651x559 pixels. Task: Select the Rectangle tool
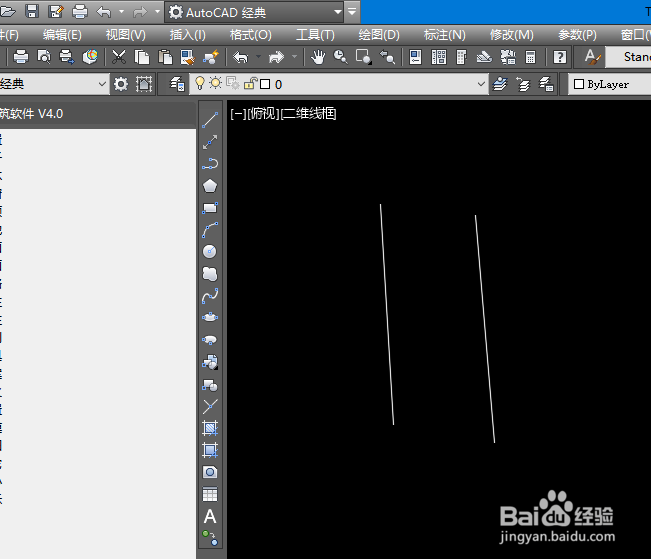[210, 208]
